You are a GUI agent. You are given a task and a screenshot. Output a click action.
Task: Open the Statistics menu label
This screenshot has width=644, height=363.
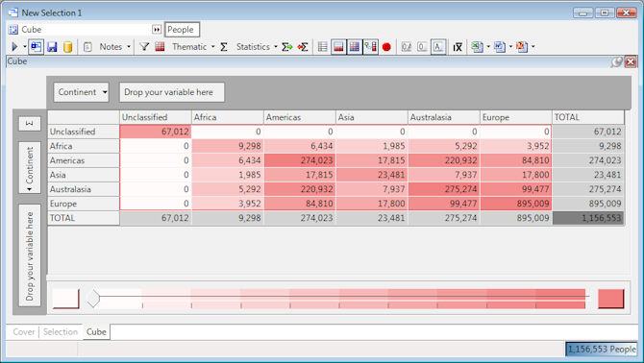253,47
